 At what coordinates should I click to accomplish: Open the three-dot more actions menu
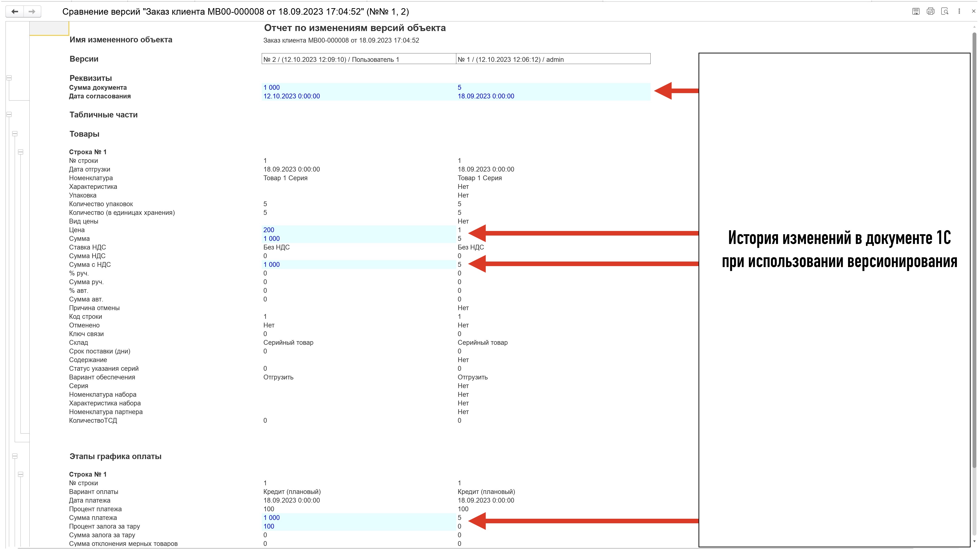pos(959,11)
